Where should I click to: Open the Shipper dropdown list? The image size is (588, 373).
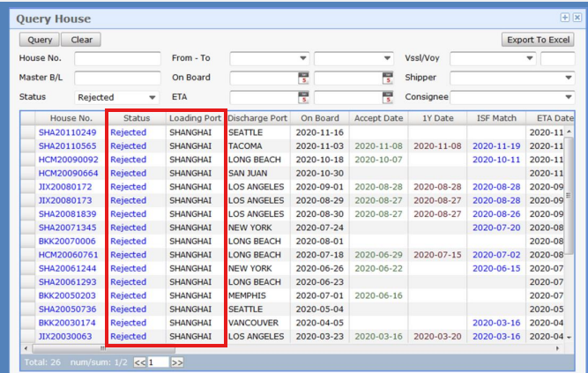568,78
